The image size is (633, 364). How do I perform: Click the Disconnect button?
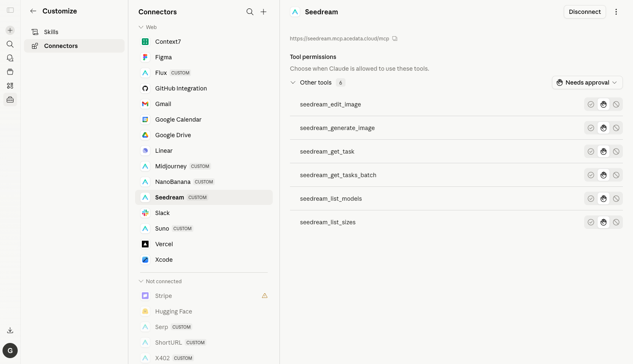(585, 12)
